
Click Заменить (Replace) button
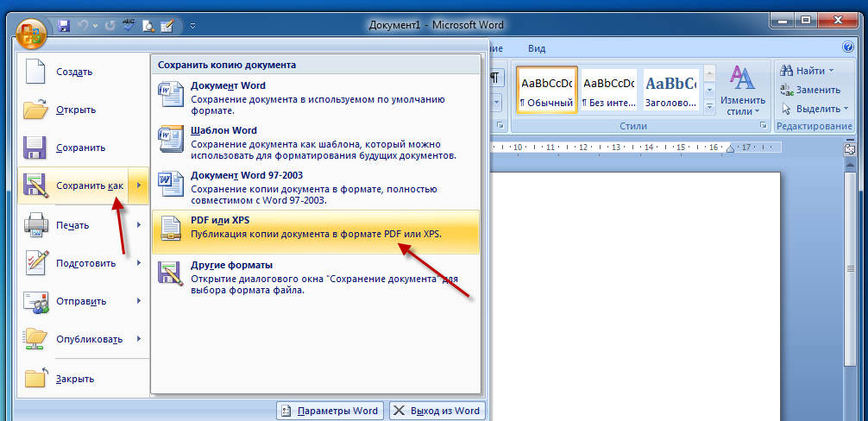[x=810, y=90]
